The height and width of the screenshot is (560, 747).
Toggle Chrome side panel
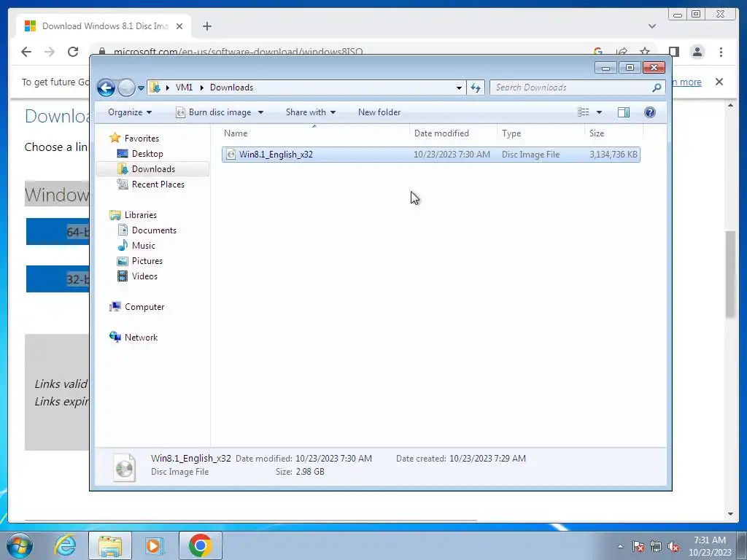point(673,52)
